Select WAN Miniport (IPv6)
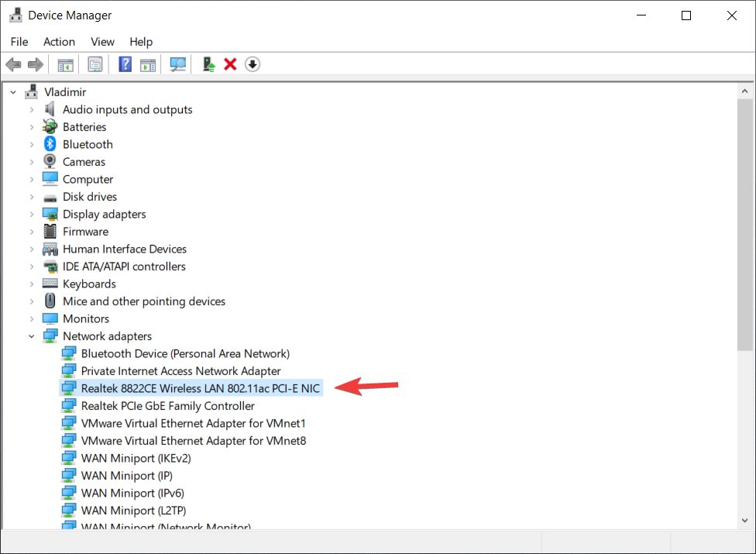 [132, 493]
